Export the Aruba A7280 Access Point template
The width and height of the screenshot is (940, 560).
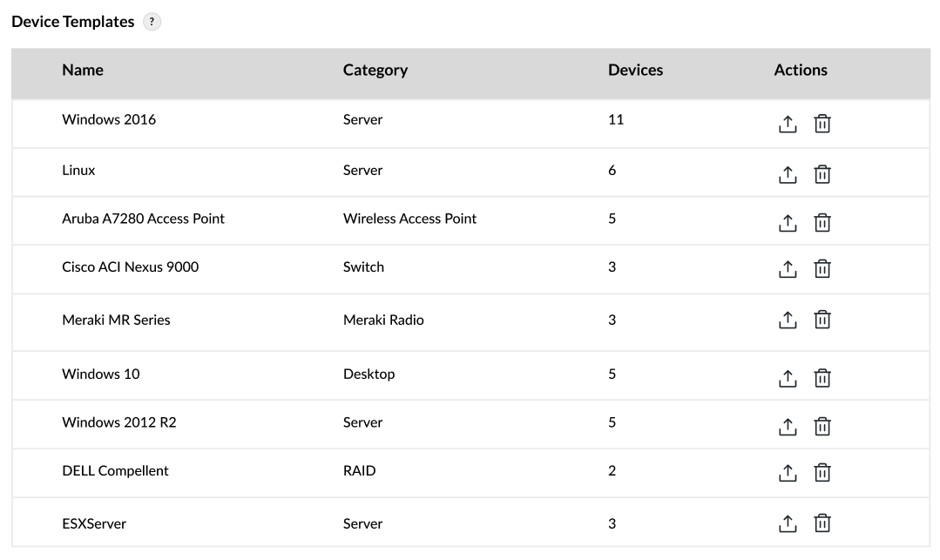(x=788, y=223)
